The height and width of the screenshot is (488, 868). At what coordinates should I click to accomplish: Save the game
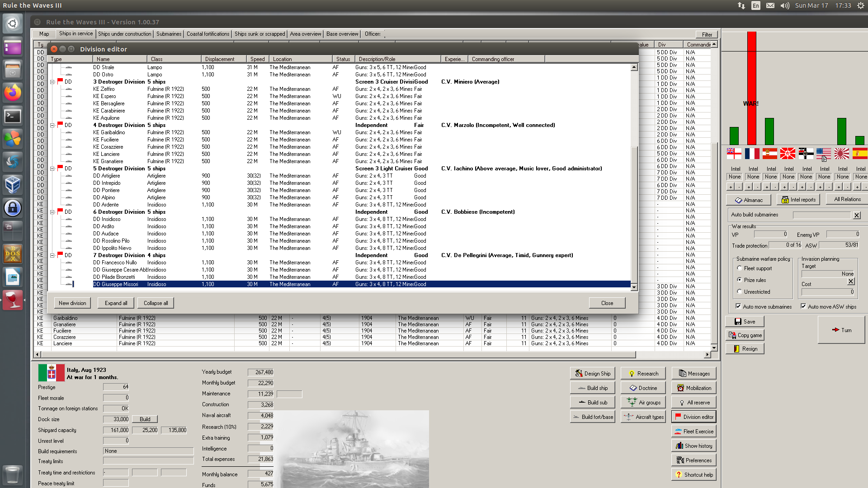745,321
